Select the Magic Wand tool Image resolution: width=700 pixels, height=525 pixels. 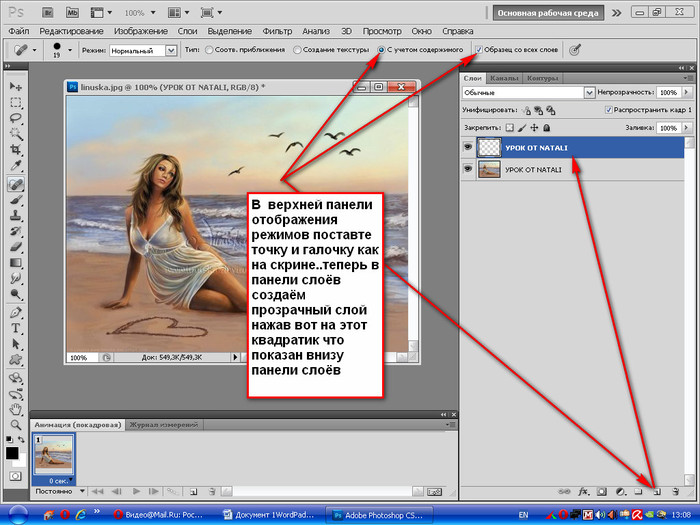[x=16, y=133]
